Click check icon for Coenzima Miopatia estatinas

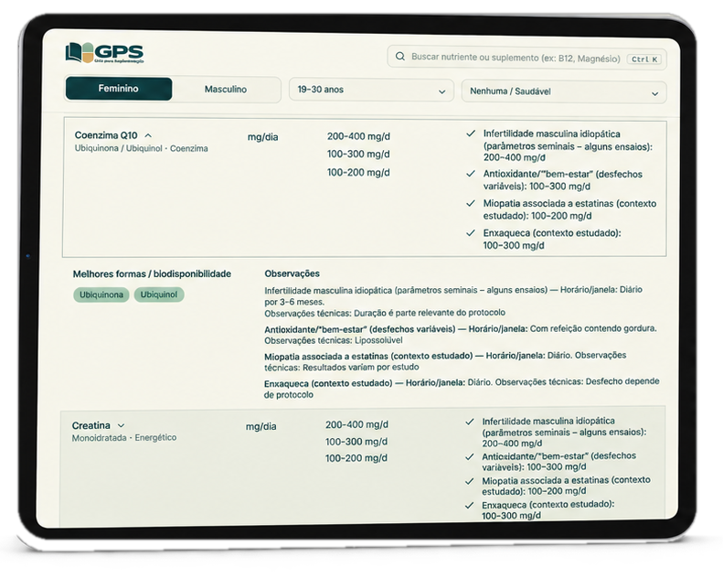click(471, 203)
